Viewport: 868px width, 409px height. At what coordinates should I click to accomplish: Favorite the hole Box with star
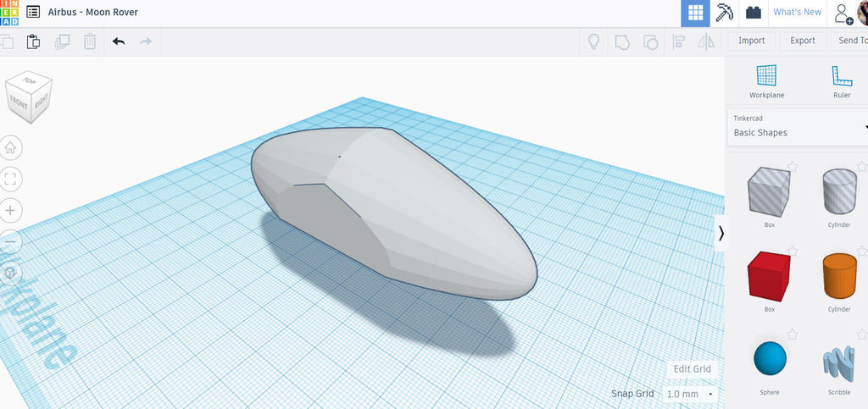click(x=793, y=166)
